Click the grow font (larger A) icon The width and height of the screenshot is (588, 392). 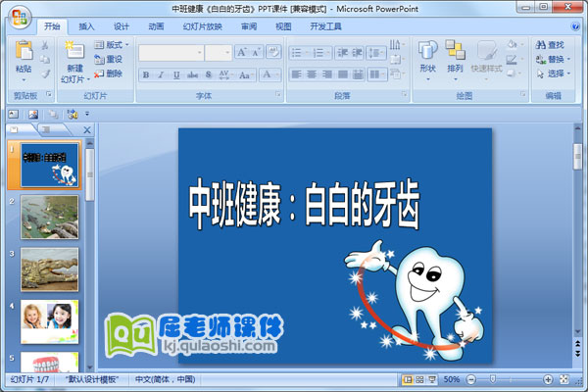pyautogui.click(x=242, y=53)
